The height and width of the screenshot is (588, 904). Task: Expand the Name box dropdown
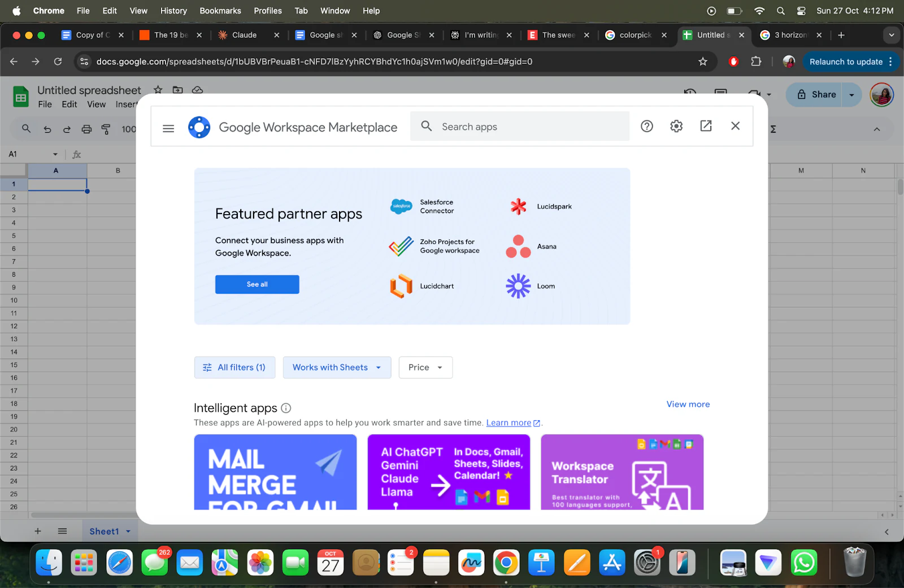tap(55, 154)
